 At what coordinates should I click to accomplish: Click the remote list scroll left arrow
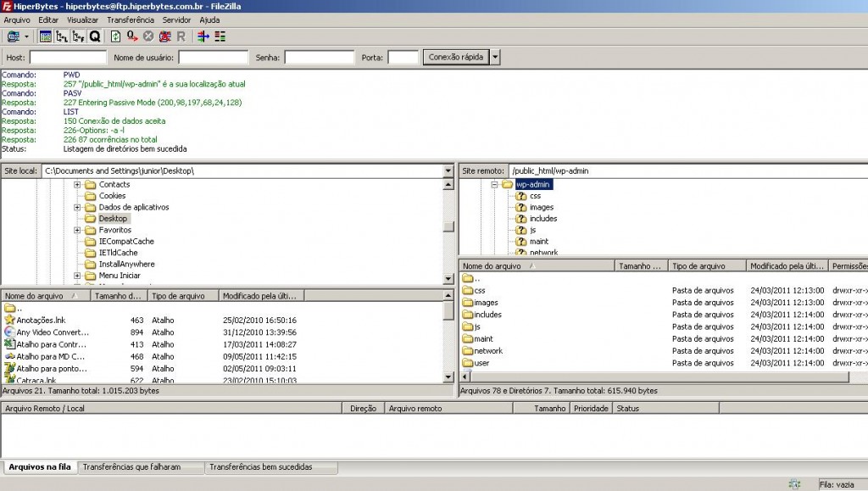(465, 377)
